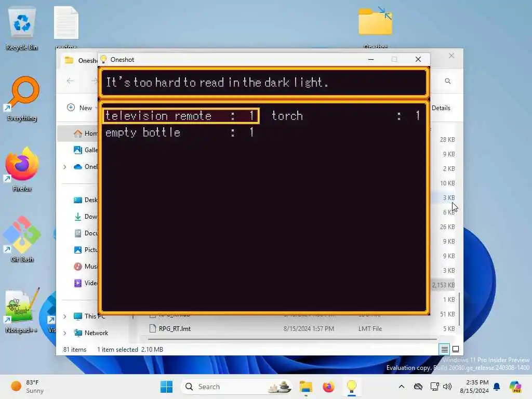Select Gallery in File Explorer sidebar
Image resolution: width=532 pixels, height=399 pixels.
coord(86,150)
